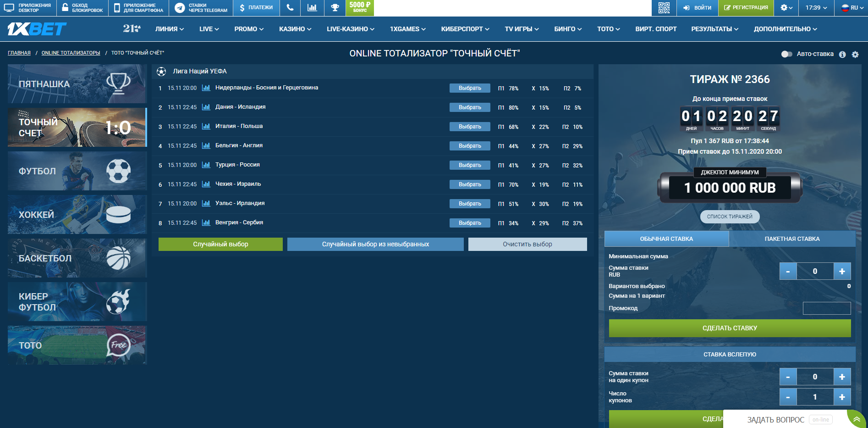Click РЕГИСТРАЦИЯ button
The height and width of the screenshot is (428, 868).
click(x=746, y=8)
